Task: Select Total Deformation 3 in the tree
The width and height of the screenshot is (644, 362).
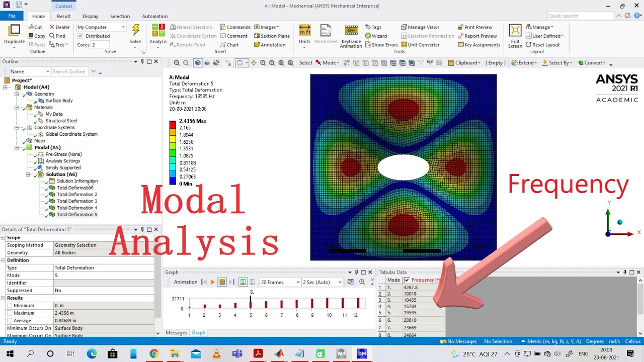Action: click(77, 201)
